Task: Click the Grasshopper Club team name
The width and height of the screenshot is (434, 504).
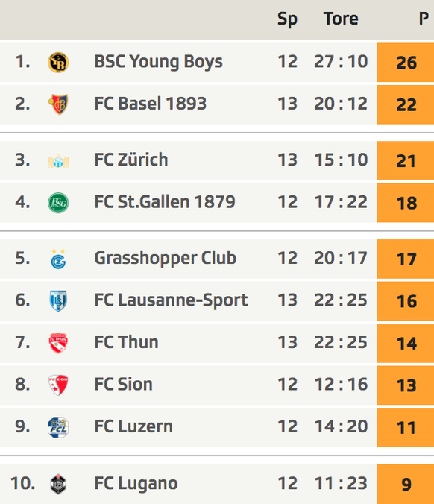Action: click(166, 258)
